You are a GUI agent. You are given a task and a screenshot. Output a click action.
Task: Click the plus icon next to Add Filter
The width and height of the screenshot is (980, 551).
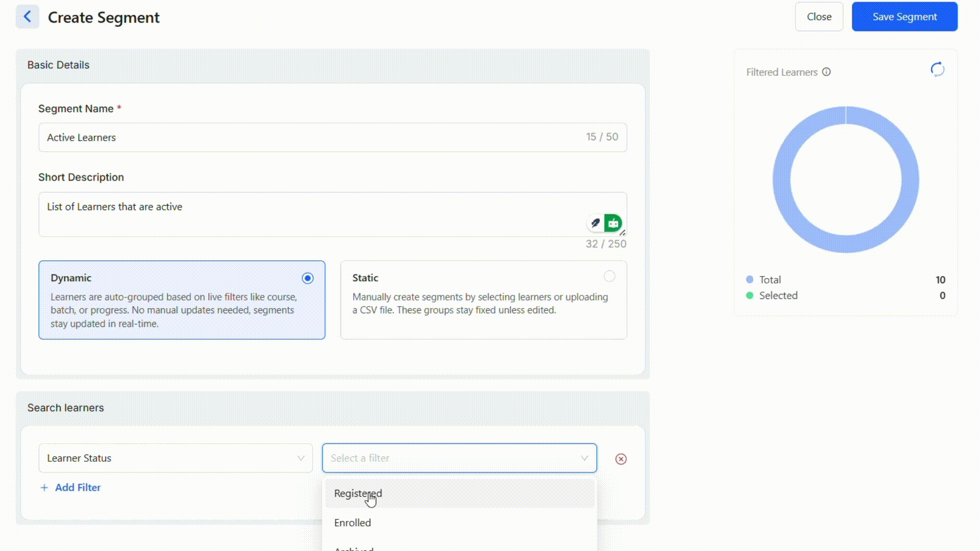click(x=44, y=488)
